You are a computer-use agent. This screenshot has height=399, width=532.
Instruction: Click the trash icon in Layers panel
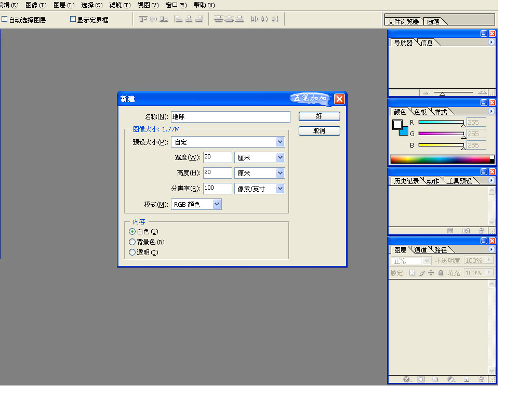tap(481, 379)
